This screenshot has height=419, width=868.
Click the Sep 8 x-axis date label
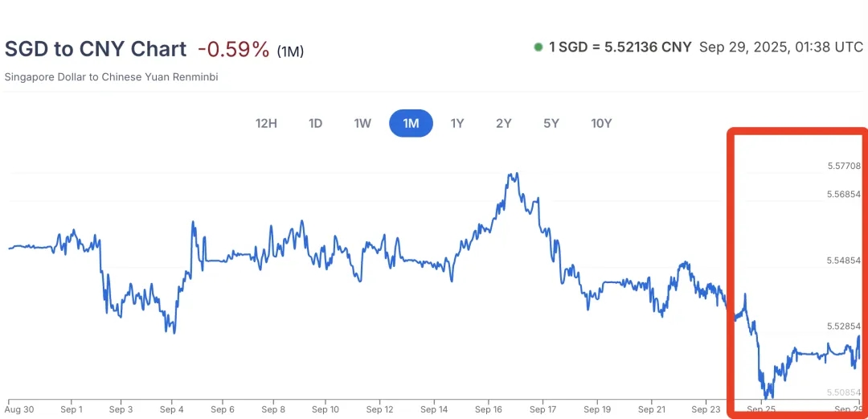[x=273, y=409]
